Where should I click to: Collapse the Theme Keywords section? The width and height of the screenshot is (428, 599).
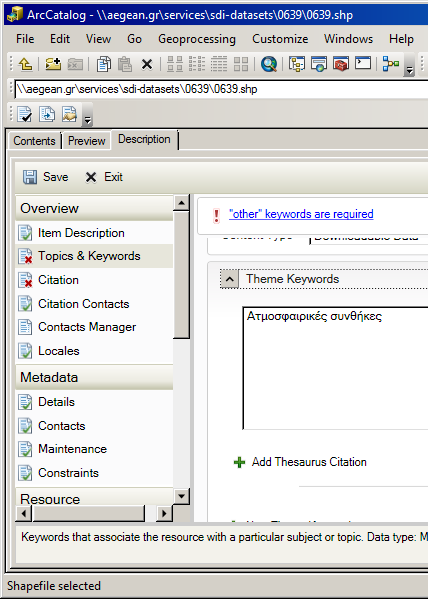click(229, 279)
